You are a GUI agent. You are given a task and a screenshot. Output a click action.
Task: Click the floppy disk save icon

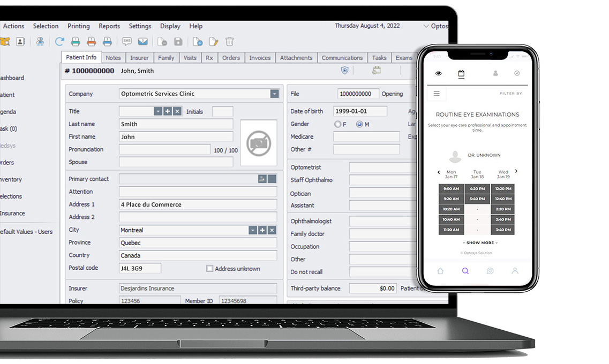178,42
